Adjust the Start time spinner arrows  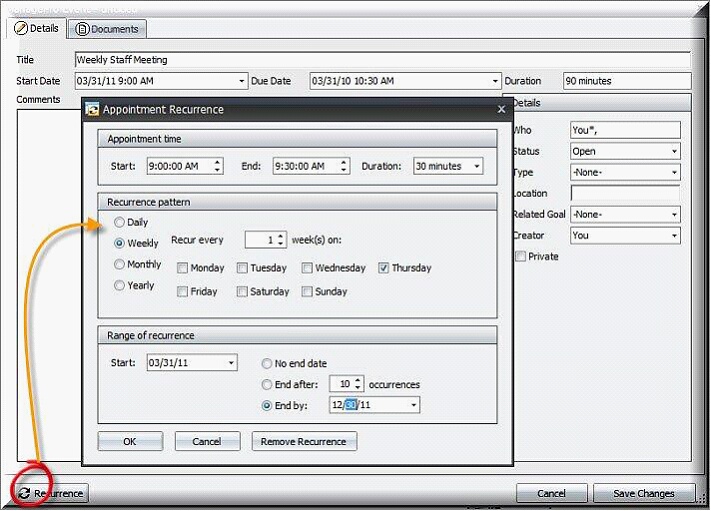tap(218, 166)
